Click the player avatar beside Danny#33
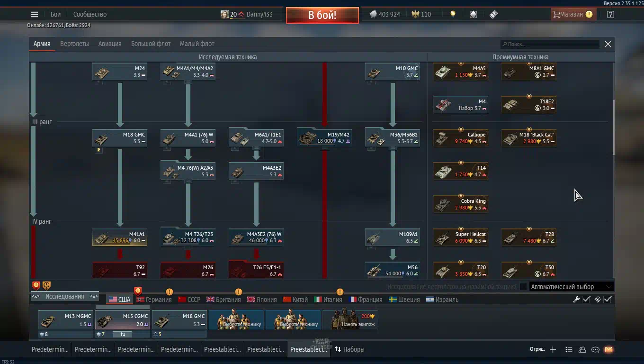644x364 pixels. pos(224,14)
